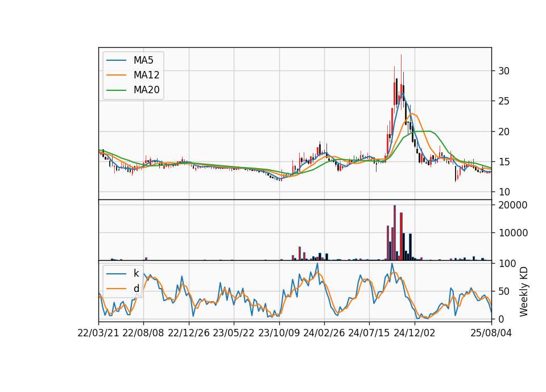Click the KD axis value 50
This screenshot has width=546, height=392.
504,291
